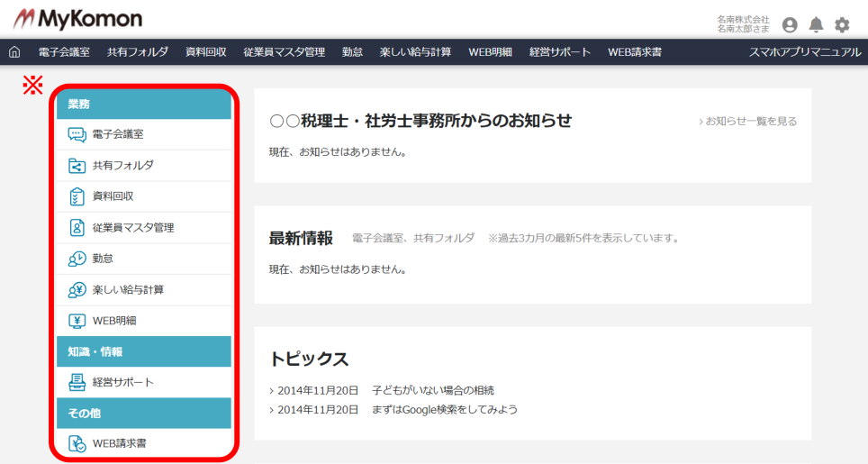Click the MyKomon logo
This screenshot has width=868, height=464.
(77, 18)
